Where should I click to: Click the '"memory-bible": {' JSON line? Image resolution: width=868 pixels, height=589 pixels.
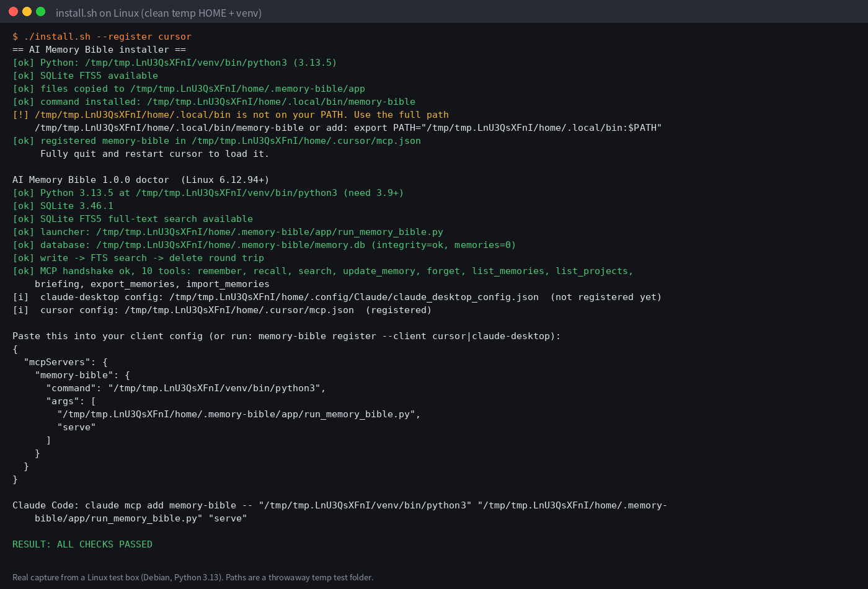82,375
